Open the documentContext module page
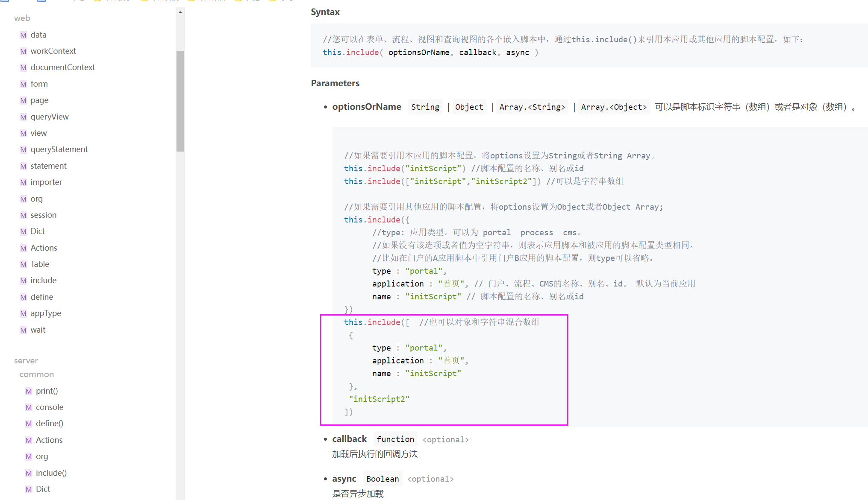The width and height of the screenshot is (868, 500). [x=62, y=67]
